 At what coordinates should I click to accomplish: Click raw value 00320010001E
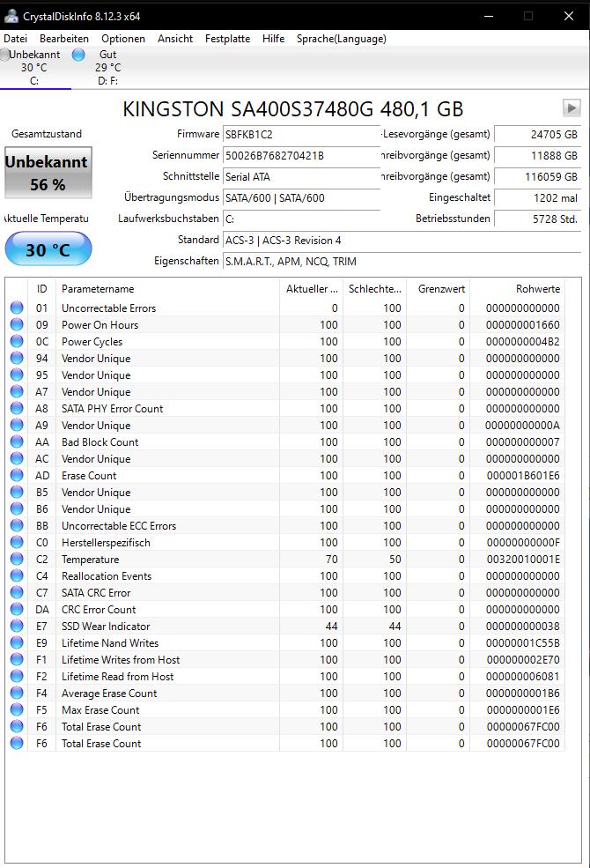pos(523,559)
